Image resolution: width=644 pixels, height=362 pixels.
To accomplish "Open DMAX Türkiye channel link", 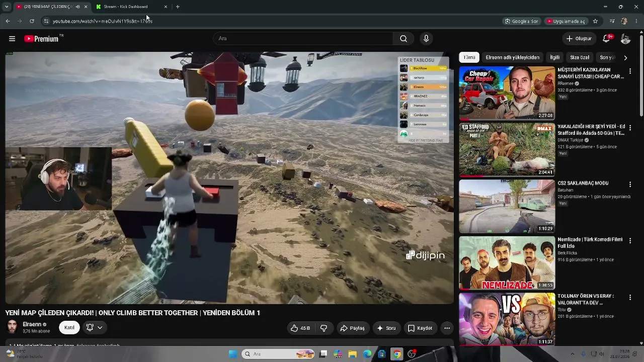I will click(570, 140).
